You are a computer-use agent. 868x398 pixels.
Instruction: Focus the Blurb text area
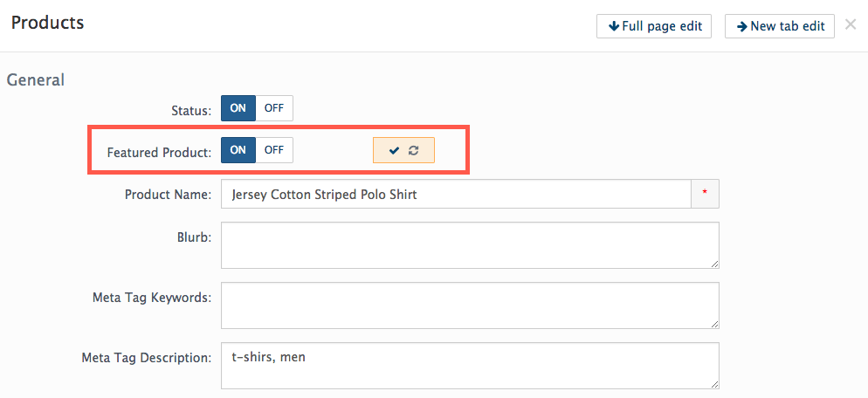click(x=470, y=245)
